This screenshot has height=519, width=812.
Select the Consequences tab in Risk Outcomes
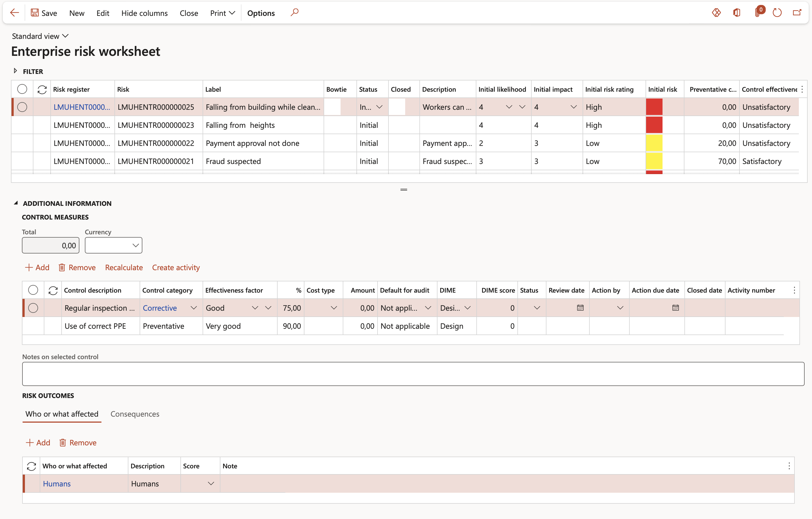tap(134, 414)
